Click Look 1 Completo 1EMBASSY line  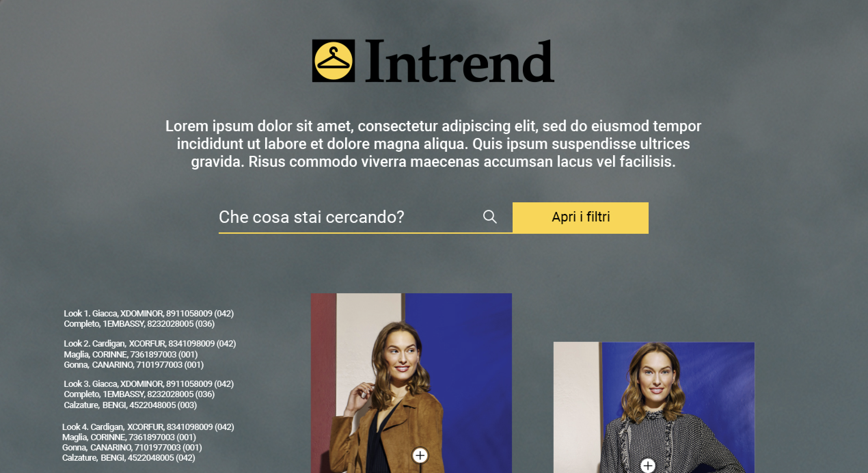pyautogui.click(x=139, y=324)
